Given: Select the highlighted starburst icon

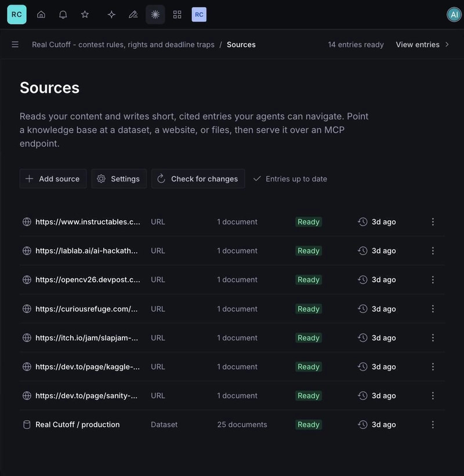Looking at the screenshot, I should [155, 14].
